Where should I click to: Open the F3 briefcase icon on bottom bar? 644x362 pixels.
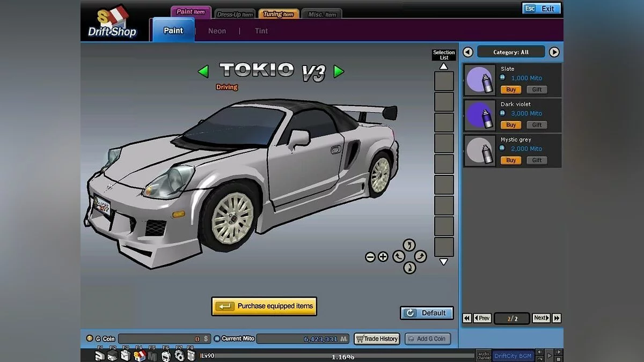coord(125,356)
